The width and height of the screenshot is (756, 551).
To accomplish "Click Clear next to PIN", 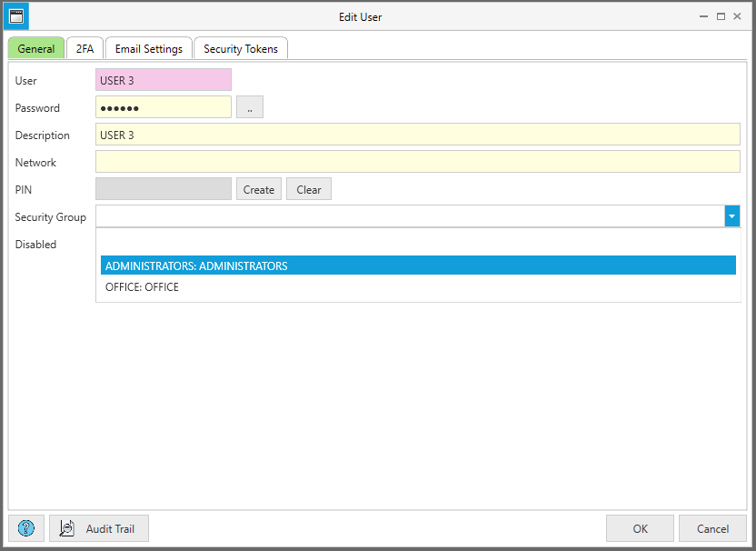I will click(309, 189).
